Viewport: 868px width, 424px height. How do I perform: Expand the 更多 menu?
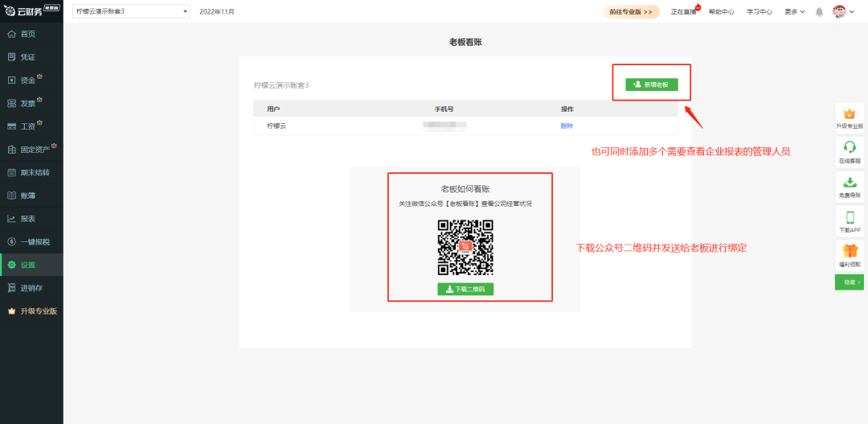[x=794, y=11]
